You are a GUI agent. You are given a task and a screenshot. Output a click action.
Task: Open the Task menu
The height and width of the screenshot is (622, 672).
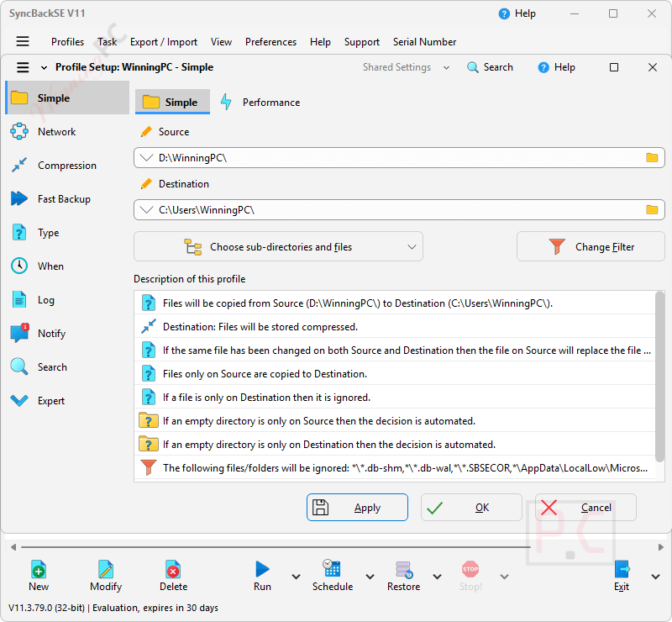108,42
